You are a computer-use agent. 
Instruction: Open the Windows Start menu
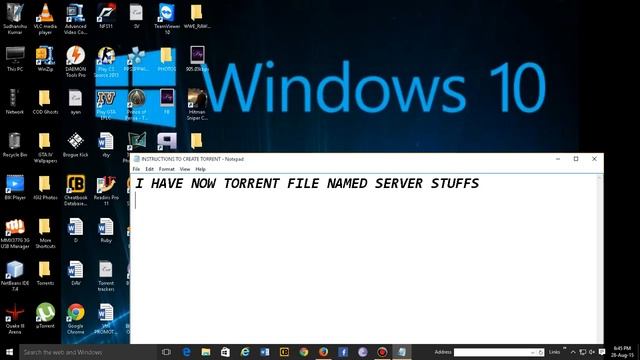[x=9, y=352]
